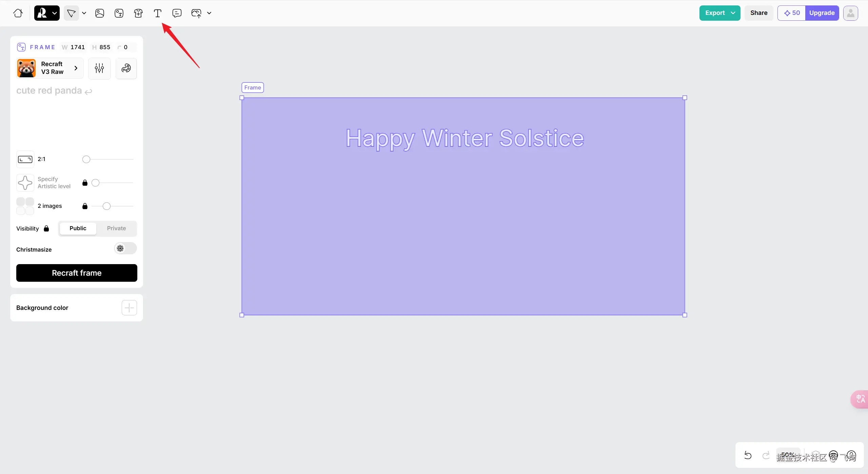Open the adjustment sliders settings icon
The image size is (868, 474).
tap(99, 68)
